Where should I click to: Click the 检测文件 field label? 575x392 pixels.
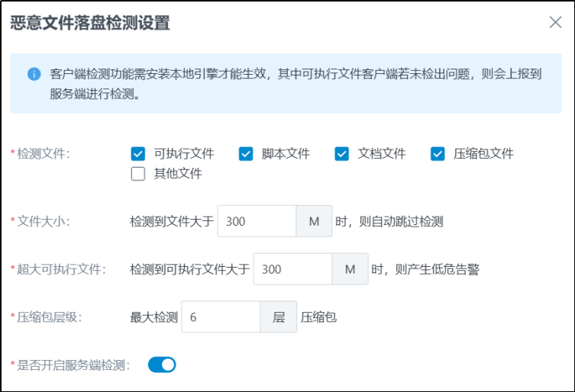click(x=42, y=153)
